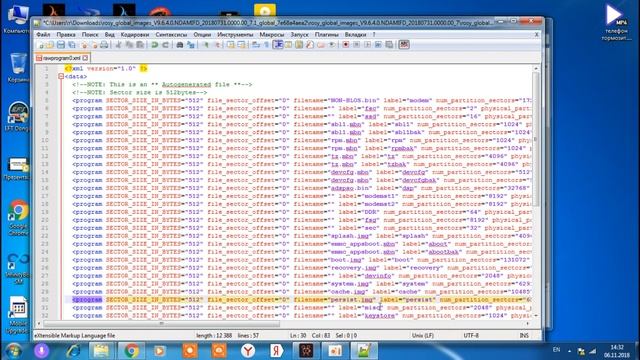Click the Save All toolbar icon
The height and width of the screenshot is (360, 640).
(x=72, y=45)
